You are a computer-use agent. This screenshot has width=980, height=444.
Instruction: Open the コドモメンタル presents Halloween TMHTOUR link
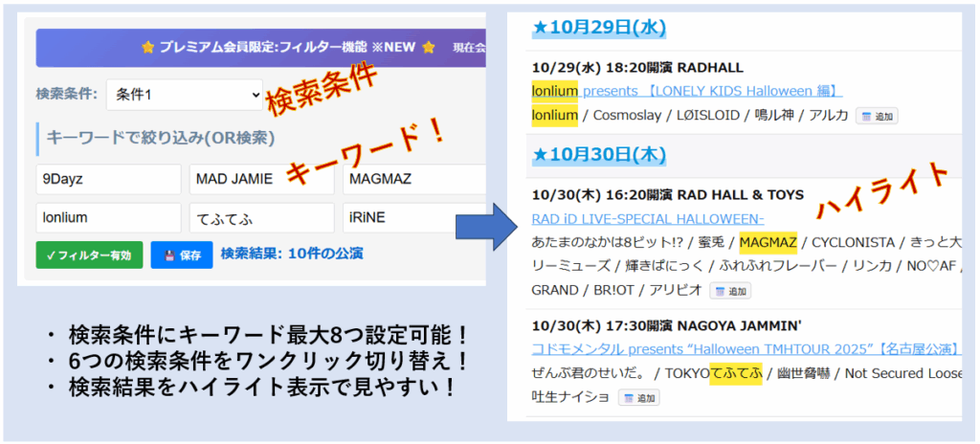click(x=746, y=349)
